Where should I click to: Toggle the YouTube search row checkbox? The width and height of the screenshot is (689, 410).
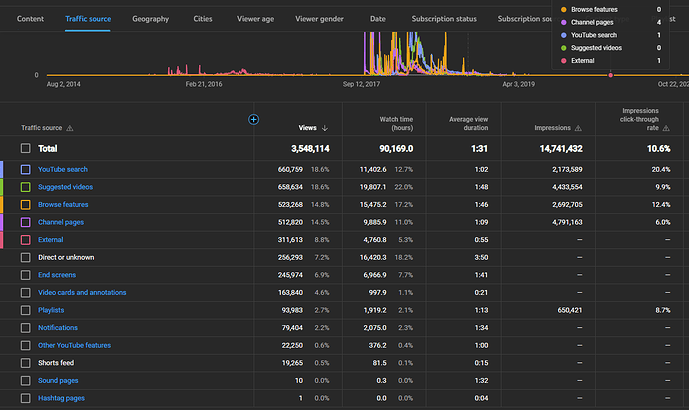[x=24, y=169]
